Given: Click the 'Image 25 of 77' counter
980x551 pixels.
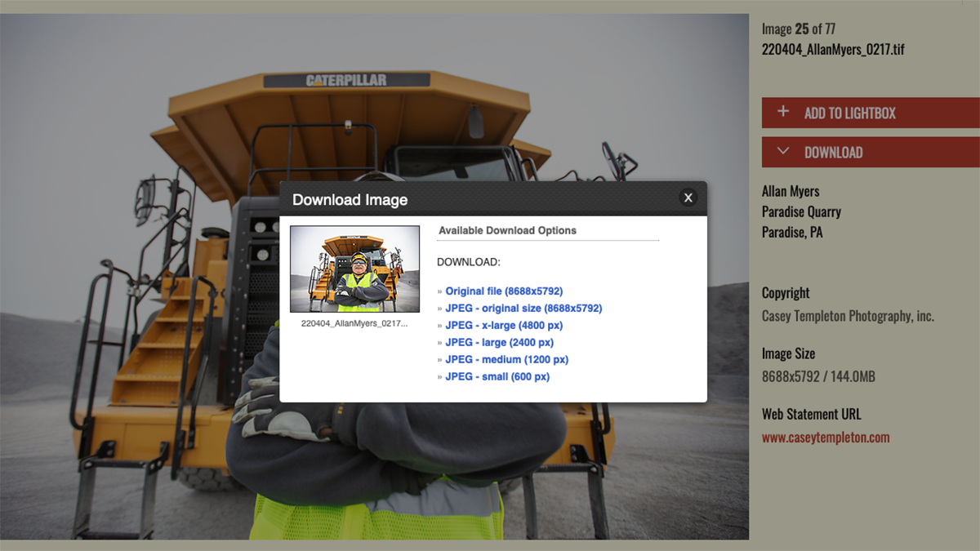Looking at the screenshot, I should tap(799, 29).
